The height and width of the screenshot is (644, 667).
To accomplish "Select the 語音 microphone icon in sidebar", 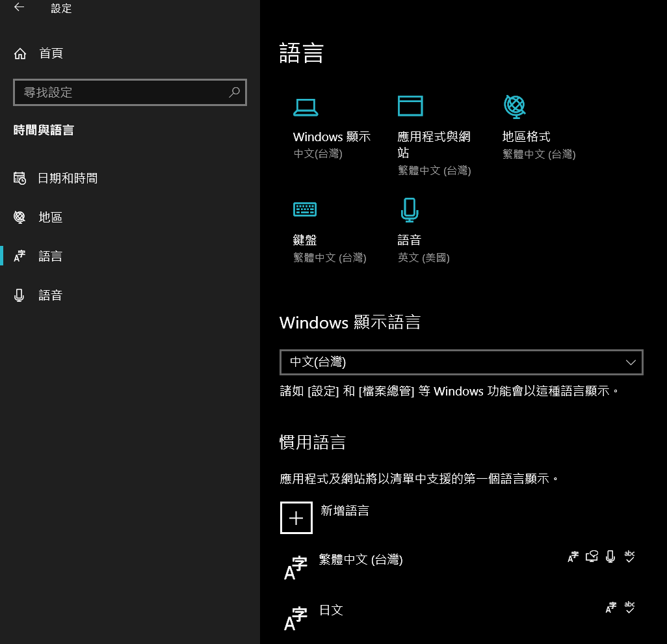I will 19,295.
